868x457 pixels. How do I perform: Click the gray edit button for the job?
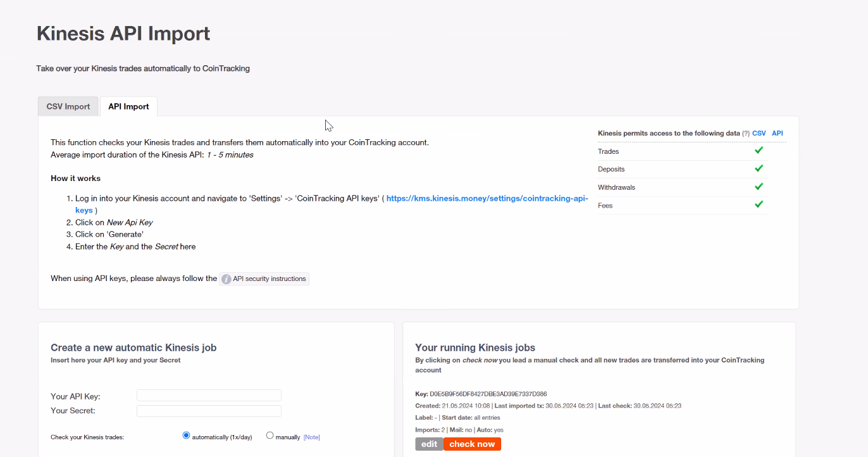pos(429,444)
